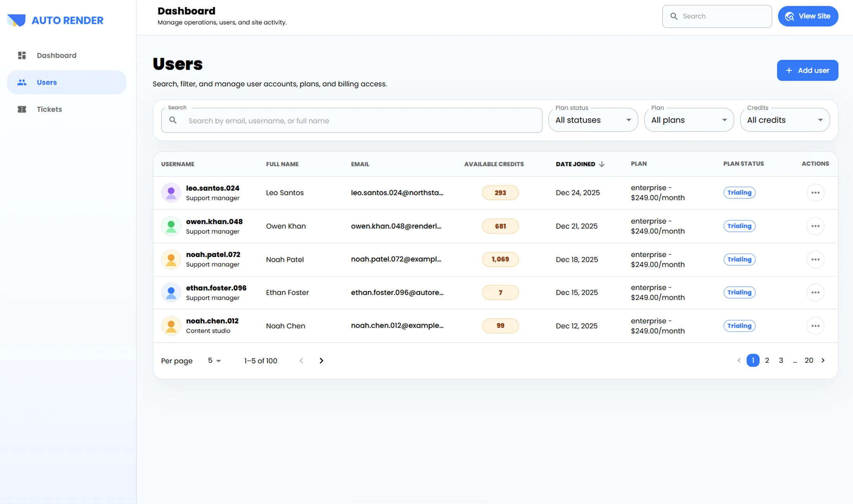This screenshot has height=504, width=853.
Task: Open the Tickets sidebar item
Action: pyautogui.click(x=66, y=109)
